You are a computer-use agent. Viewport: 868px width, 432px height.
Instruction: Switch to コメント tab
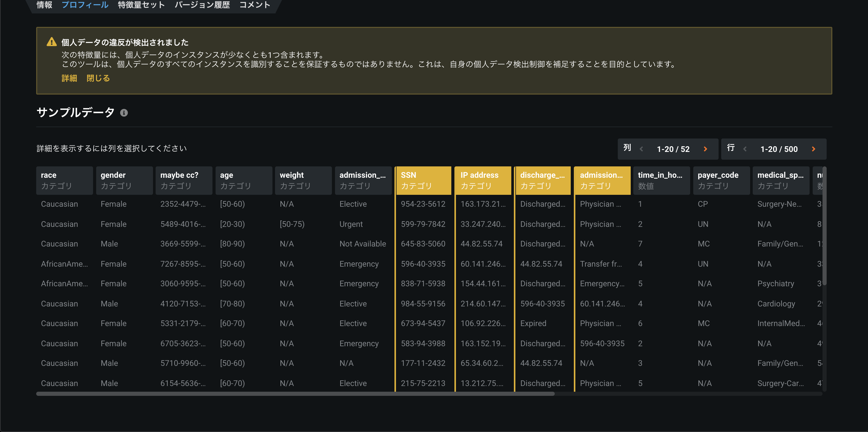tap(254, 5)
